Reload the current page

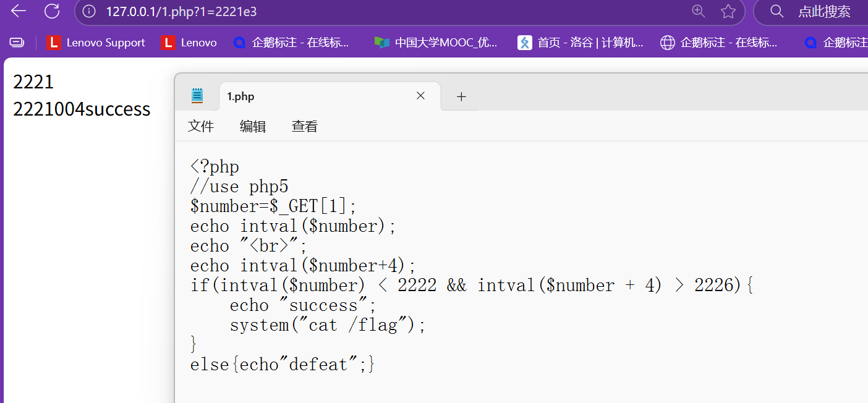53,11
